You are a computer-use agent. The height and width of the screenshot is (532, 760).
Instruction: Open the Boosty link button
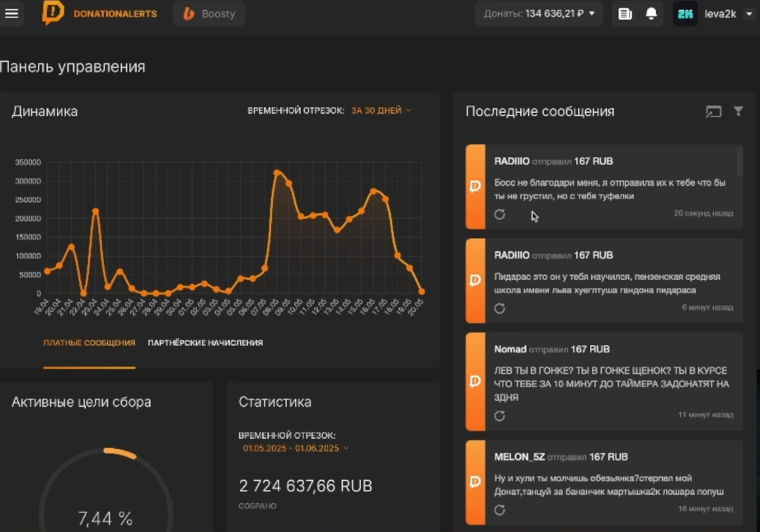[x=209, y=13]
